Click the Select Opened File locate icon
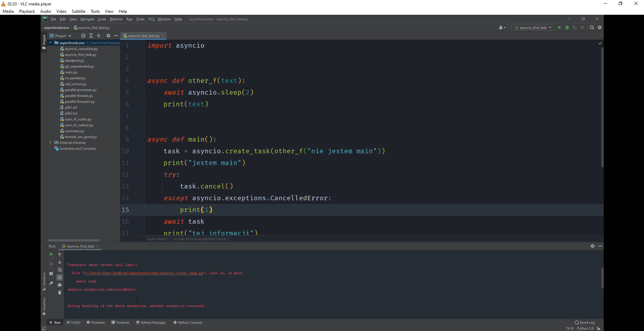Screen dimensions: 644x331 [83, 36]
